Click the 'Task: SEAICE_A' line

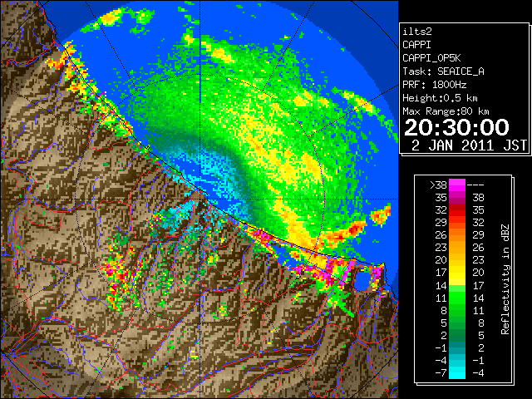pyautogui.click(x=443, y=71)
